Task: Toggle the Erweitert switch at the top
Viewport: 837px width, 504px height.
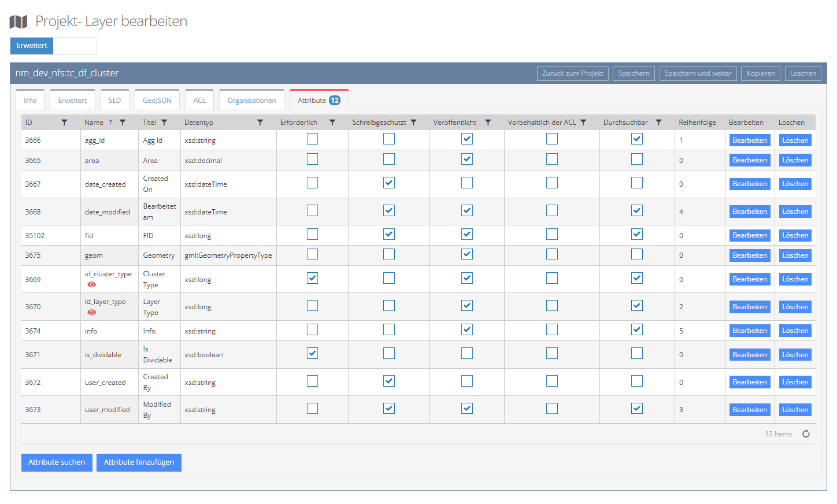Action: click(x=53, y=46)
